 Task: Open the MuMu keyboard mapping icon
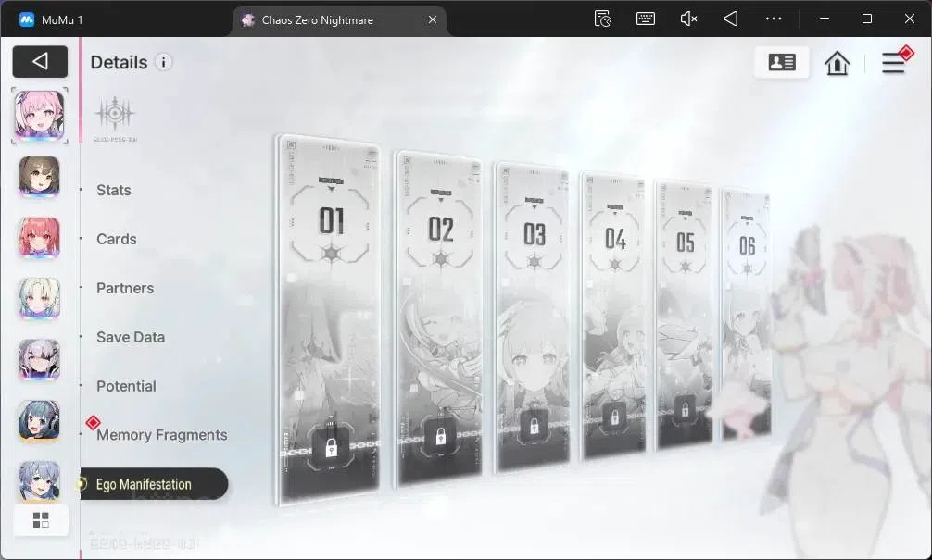tap(646, 19)
